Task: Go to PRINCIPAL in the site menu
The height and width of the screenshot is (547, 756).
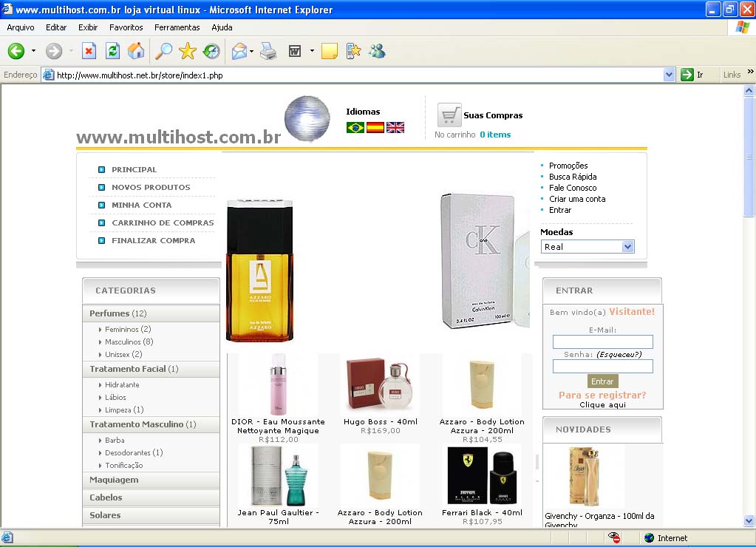Action: [134, 169]
